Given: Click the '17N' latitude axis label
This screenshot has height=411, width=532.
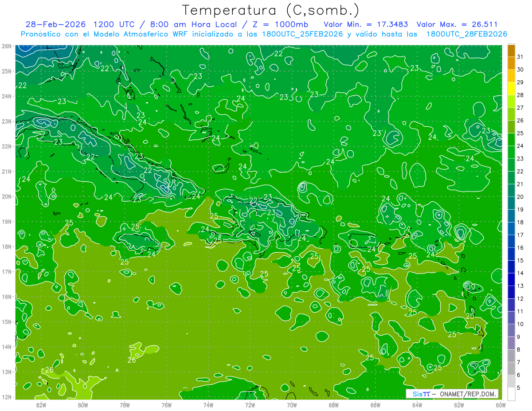Looking at the screenshot, I should point(7,271).
